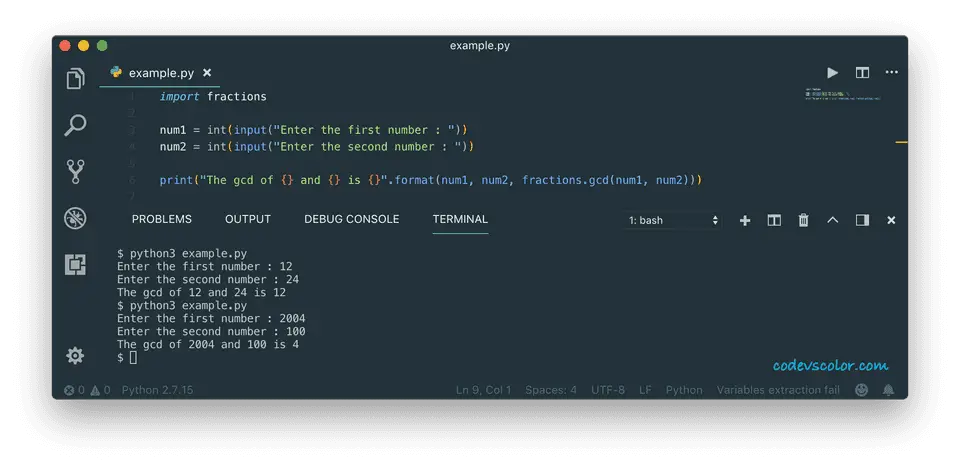Create a new terminal with plus icon
The width and height of the screenshot is (960, 468).
point(745,221)
